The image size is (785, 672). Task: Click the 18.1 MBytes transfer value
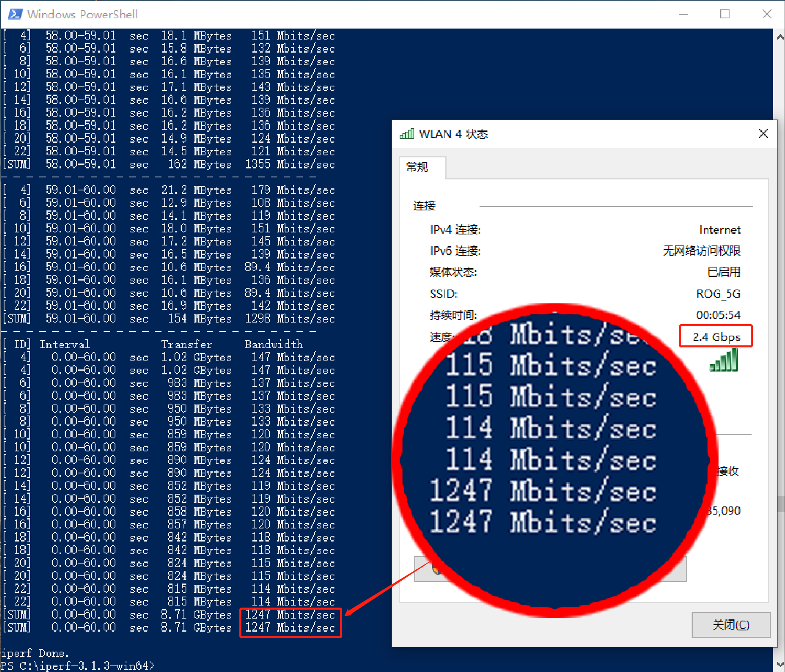(x=197, y=35)
